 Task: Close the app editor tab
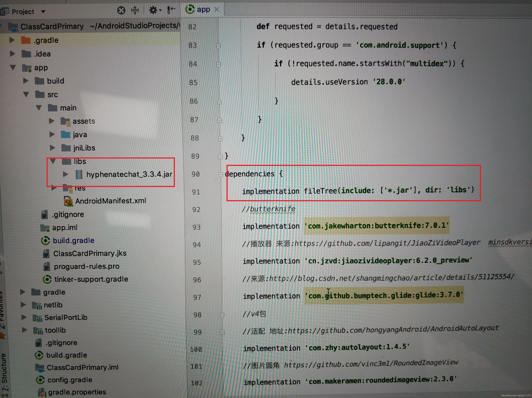[217, 10]
